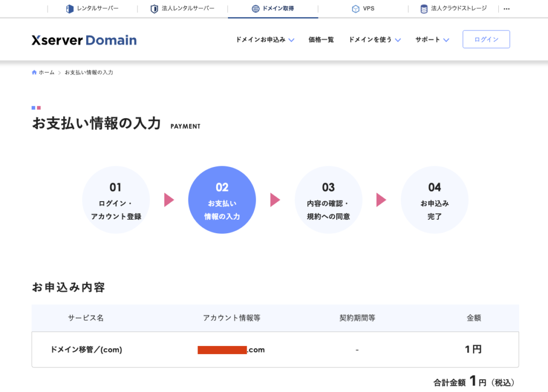Select the ドメイン取得 tab
The height and width of the screenshot is (392, 548).
point(273,9)
